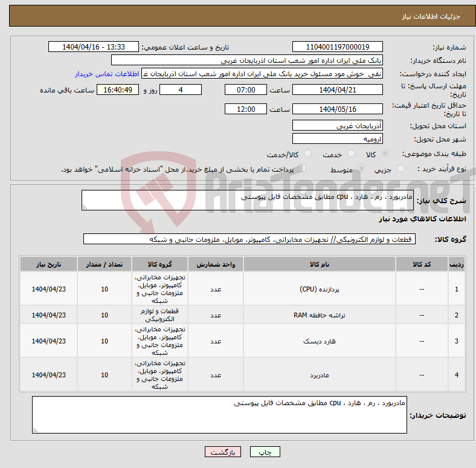Select the کالا radio button

[385, 154]
